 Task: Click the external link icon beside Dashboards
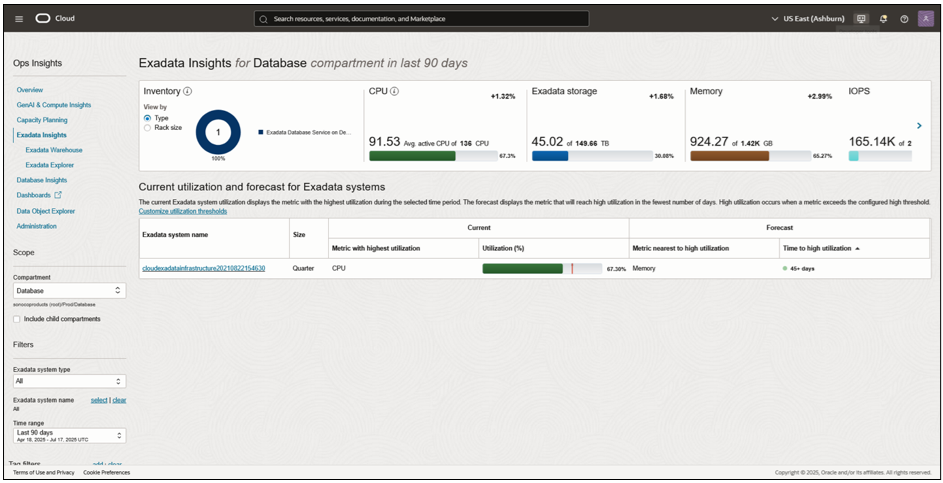coord(58,195)
